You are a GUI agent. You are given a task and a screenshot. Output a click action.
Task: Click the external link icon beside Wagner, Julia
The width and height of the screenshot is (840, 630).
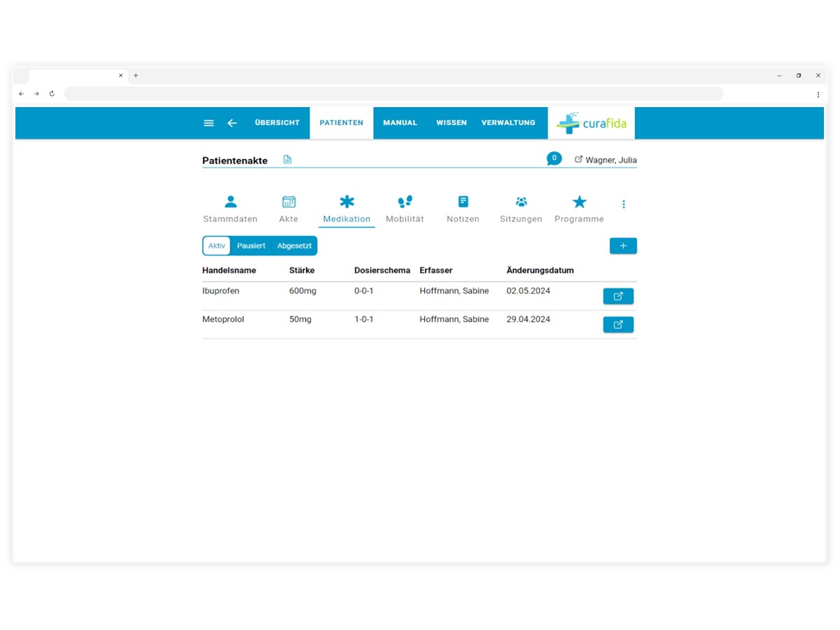[578, 160]
